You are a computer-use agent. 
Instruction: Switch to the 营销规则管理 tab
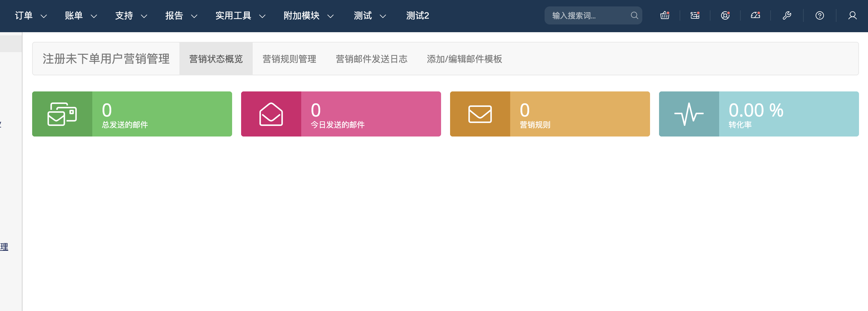pyautogui.click(x=289, y=59)
